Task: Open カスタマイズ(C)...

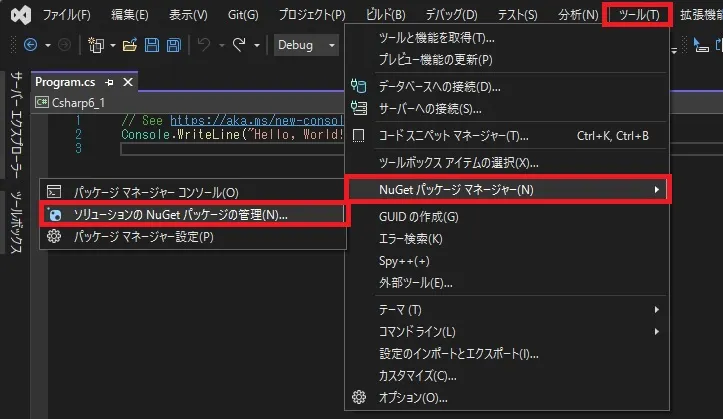Action: point(507,376)
